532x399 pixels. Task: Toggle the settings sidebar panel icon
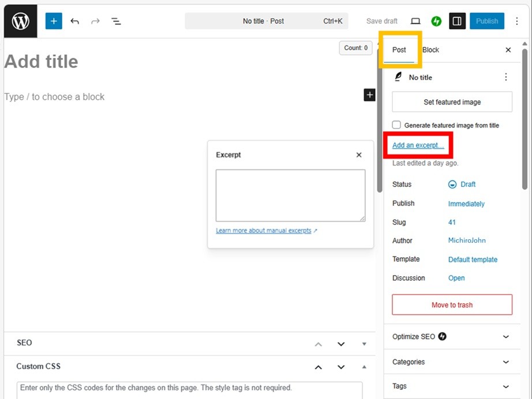pyautogui.click(x=457, y=21)
